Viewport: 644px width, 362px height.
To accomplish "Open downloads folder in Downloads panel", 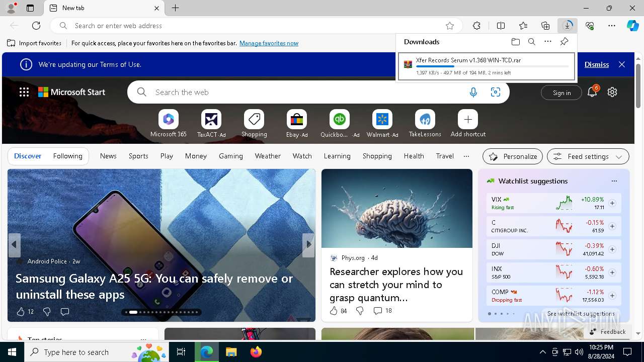I will click(x=515, y=42).
